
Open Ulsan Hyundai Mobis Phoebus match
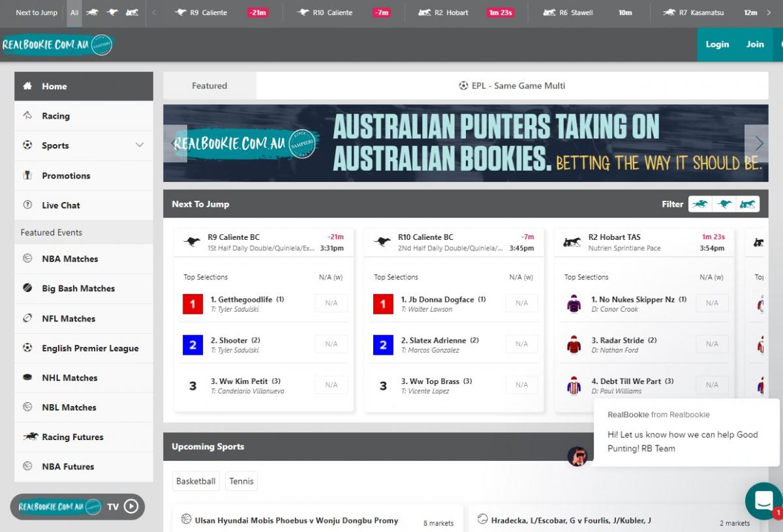(x=318, y=521)
